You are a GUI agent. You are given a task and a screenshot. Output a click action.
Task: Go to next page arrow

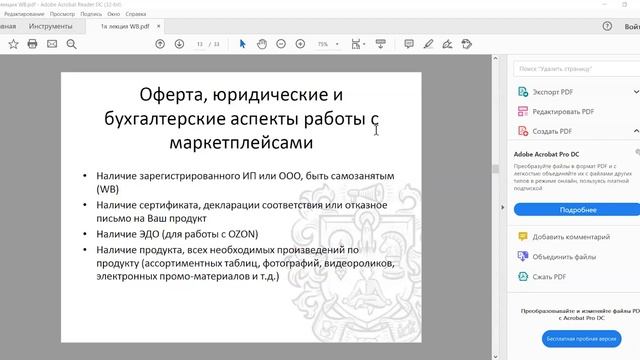(179, 44)
